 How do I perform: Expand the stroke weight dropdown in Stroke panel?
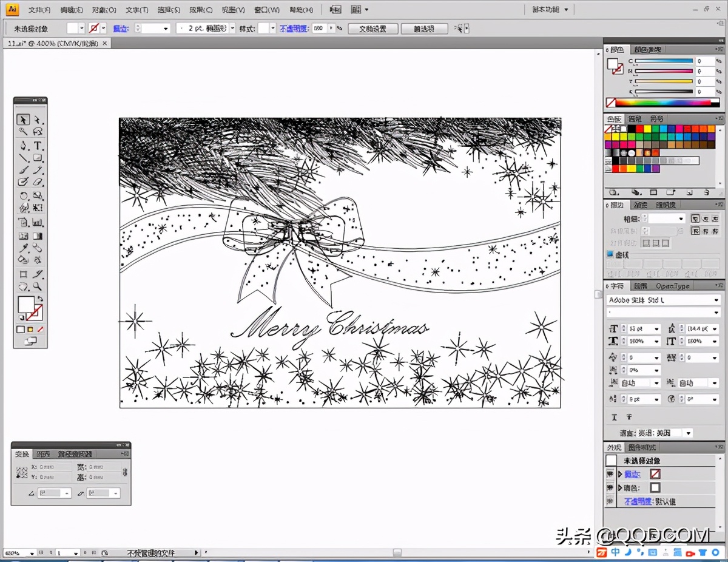pyautogui.click(x=681, y=218)
